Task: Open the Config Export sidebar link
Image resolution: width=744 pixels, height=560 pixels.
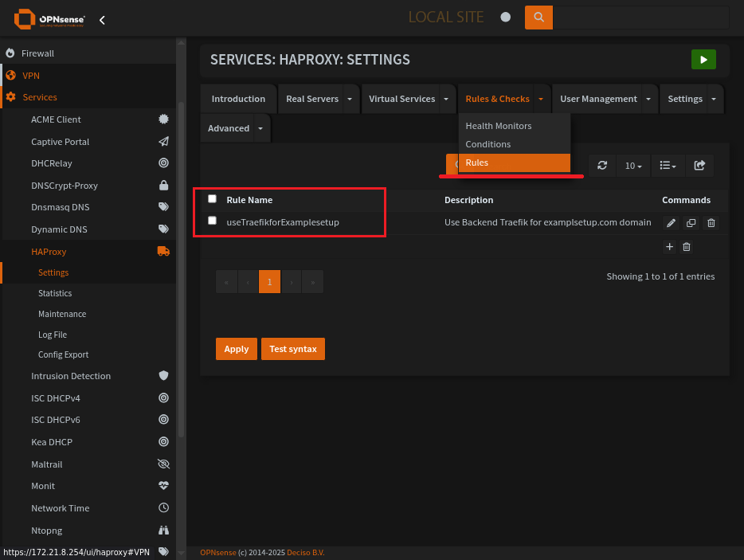Action: (x=63, y=354)
